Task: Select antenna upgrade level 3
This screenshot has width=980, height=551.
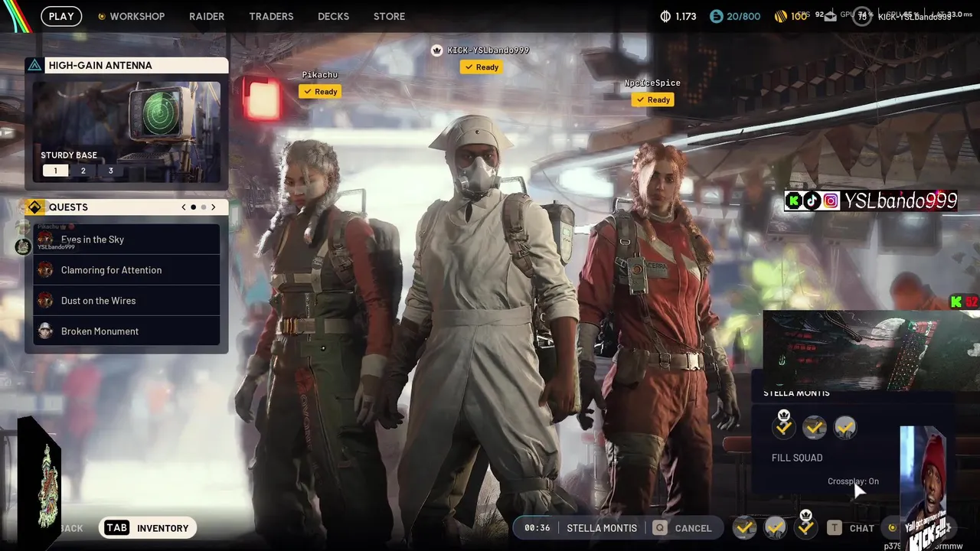Action: 110,171
